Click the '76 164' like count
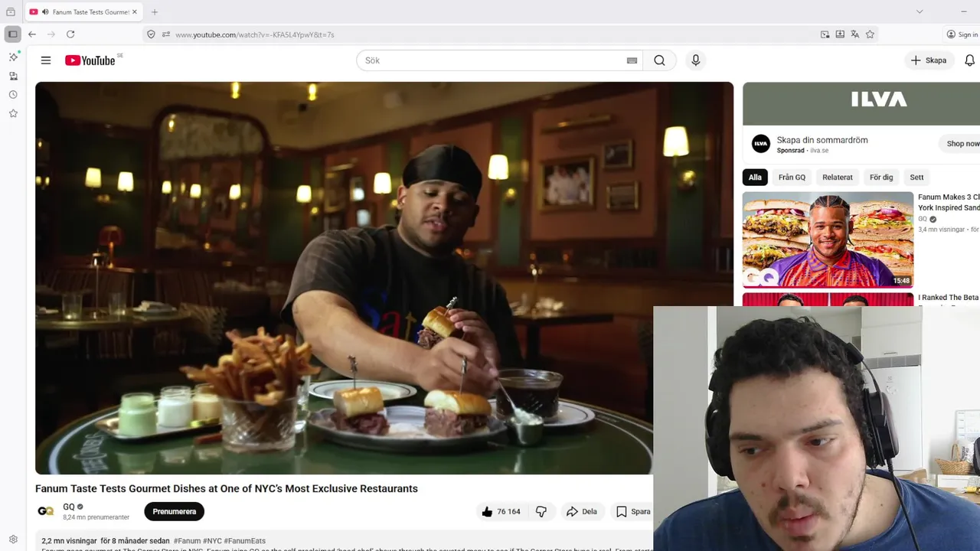The image size is (980, 551). (x=508, y=511)
